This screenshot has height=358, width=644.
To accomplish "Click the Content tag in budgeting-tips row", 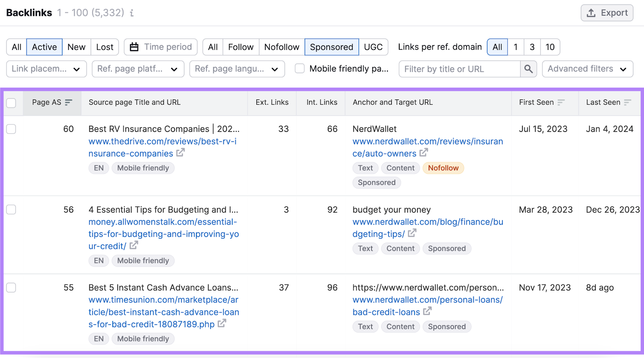I will 400,248.
